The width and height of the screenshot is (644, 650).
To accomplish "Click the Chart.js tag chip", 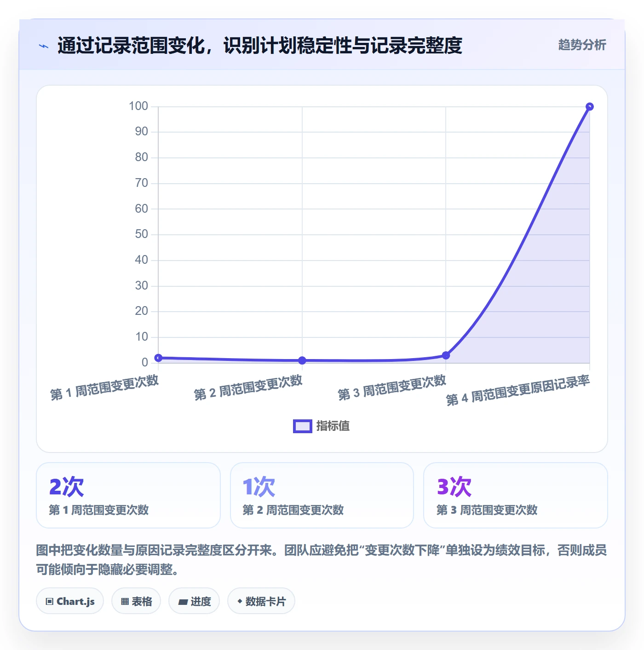I will [x=70, y=601].
